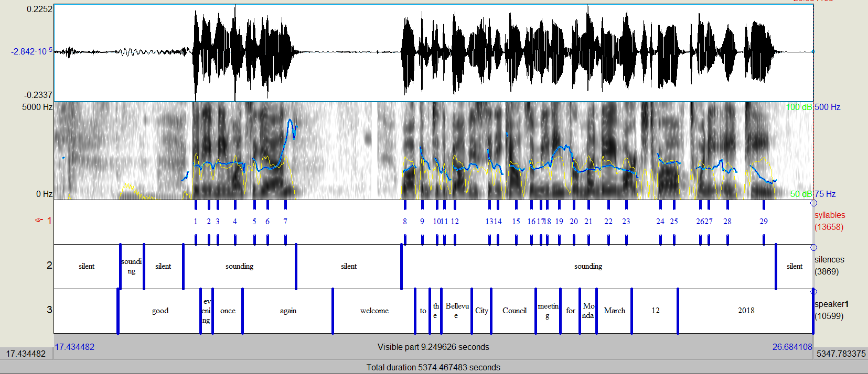This screenshot has height=374, width=868.
Task: Click the 0.2252 waveform maximum amplitude value
Action: 39,9
